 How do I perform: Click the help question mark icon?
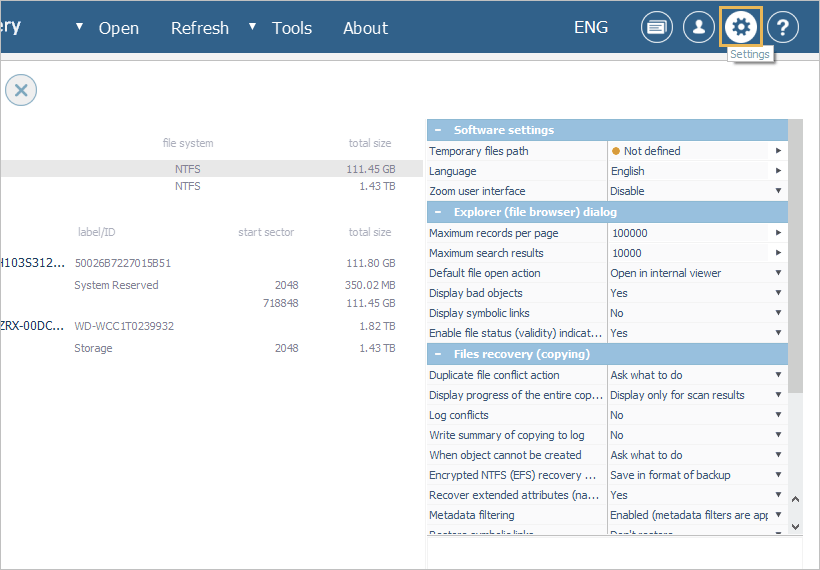[783, 27]
